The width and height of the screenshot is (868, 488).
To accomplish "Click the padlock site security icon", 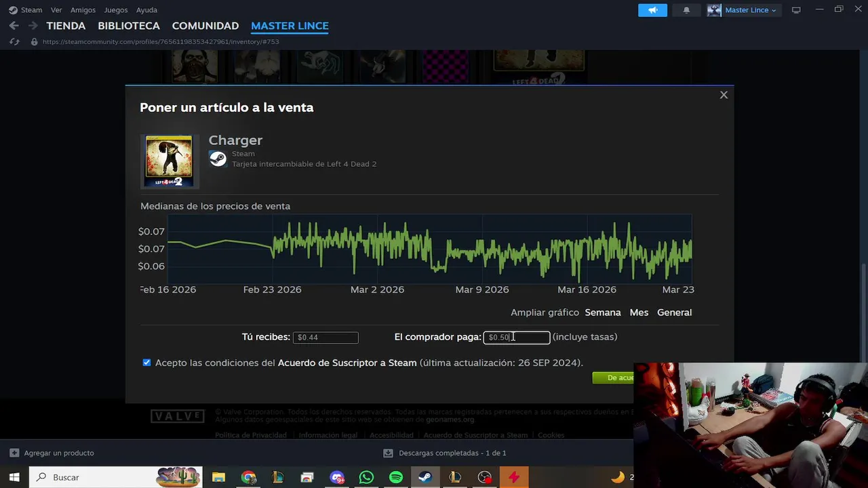I will (x=34, y=41).
